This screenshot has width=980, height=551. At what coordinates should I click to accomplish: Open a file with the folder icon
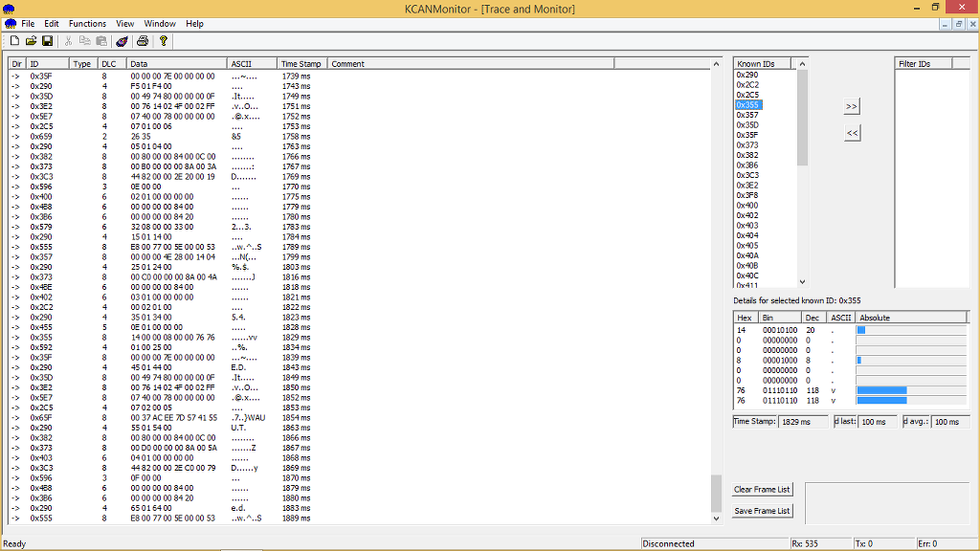point(31,41)
